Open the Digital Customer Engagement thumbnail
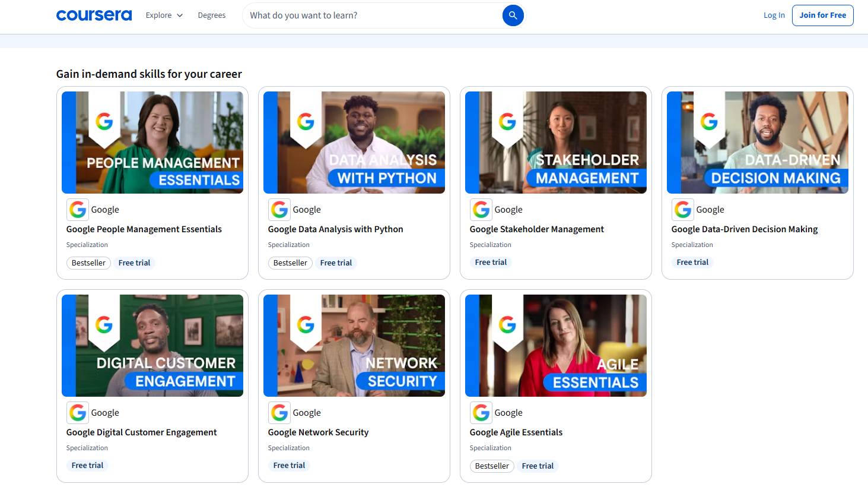 coord(152,346)
